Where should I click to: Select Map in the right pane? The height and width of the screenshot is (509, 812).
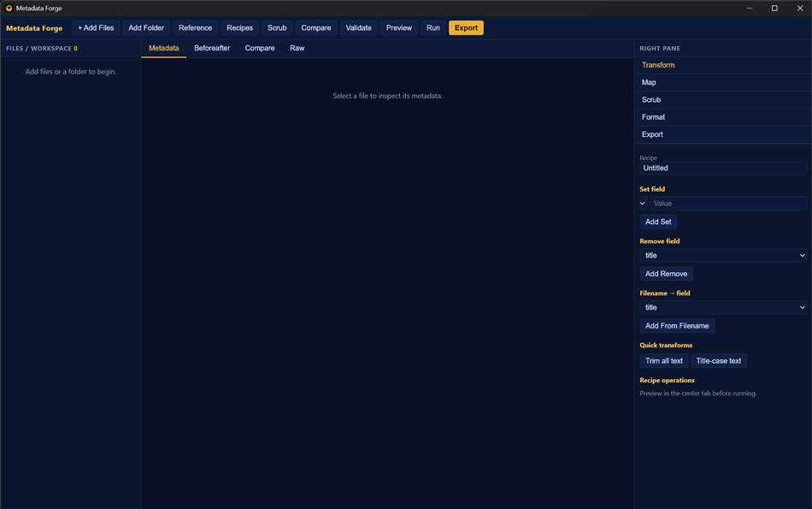coord(723,82)
